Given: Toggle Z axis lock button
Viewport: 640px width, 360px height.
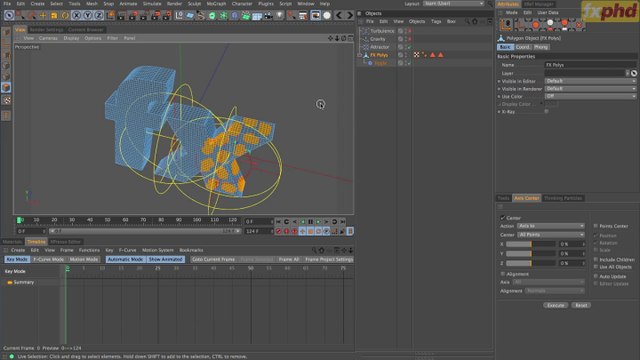Looking at the screenshot, I should (98, 16).
